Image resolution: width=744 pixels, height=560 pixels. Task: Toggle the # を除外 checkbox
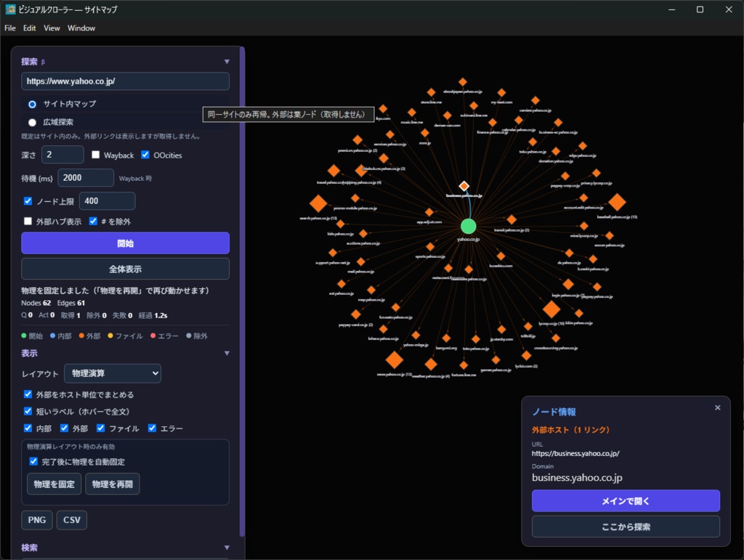(93, 221)
